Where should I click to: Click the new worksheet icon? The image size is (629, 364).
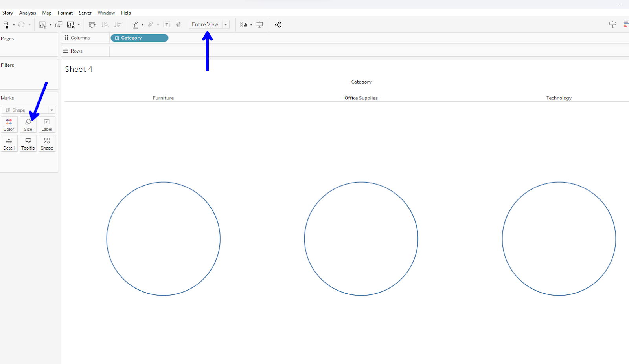click(43, 25)
